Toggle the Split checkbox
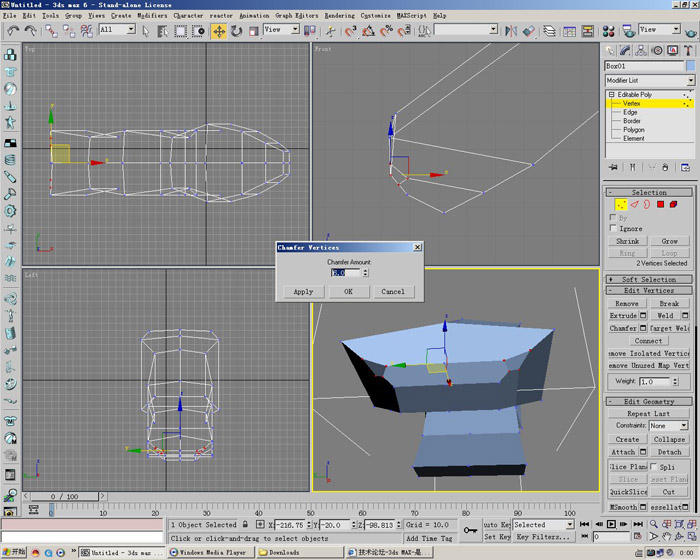700x560 pixels. pos(655,467)
